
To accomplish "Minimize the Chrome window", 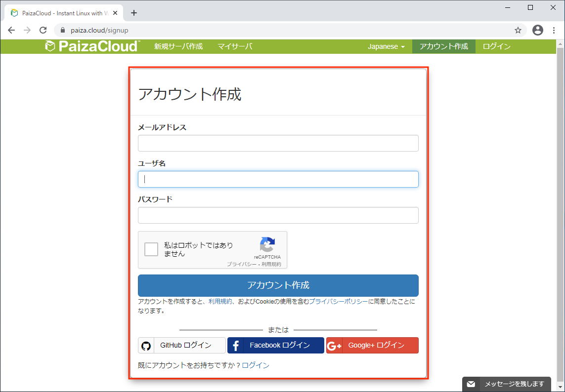I will [508, 7].
